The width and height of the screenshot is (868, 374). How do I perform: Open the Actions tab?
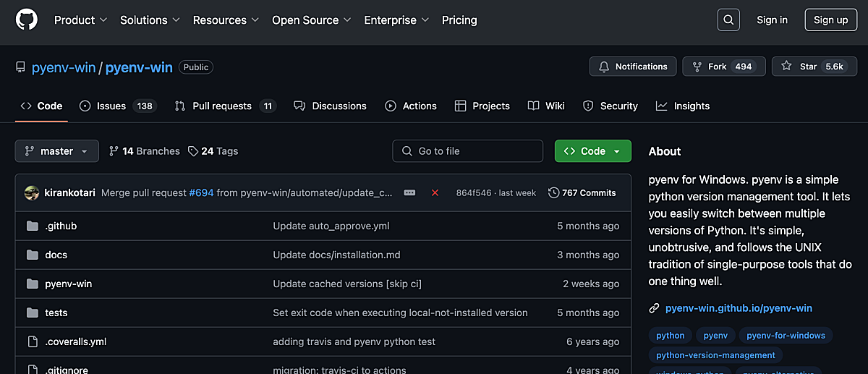click(411, 106)
